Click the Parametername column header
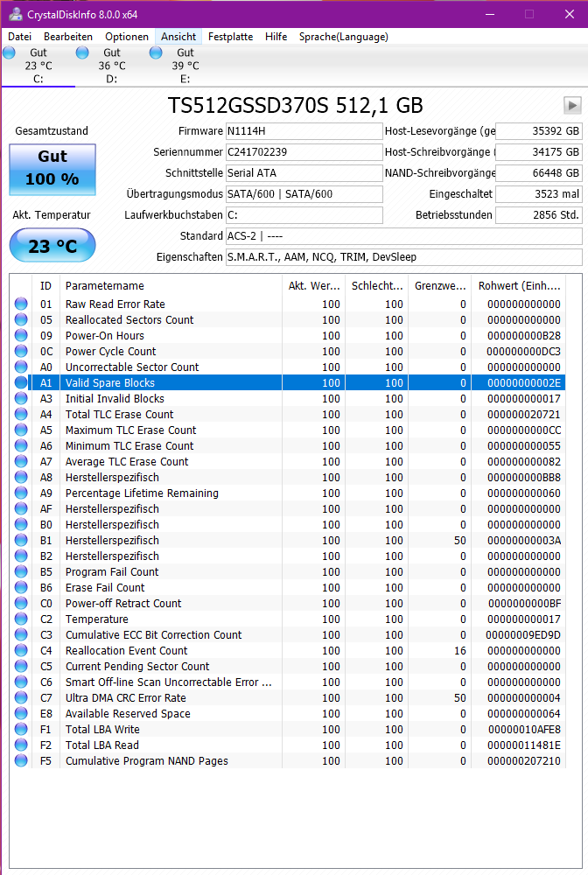The height and width of the screenshot is (875, 588). (x=171, y=286)
